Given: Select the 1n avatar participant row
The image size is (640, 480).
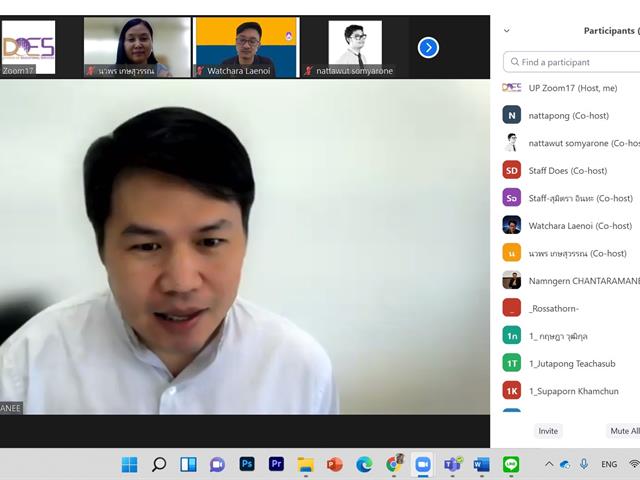Looking at the screenshot, I should click(x=571, y=336).
